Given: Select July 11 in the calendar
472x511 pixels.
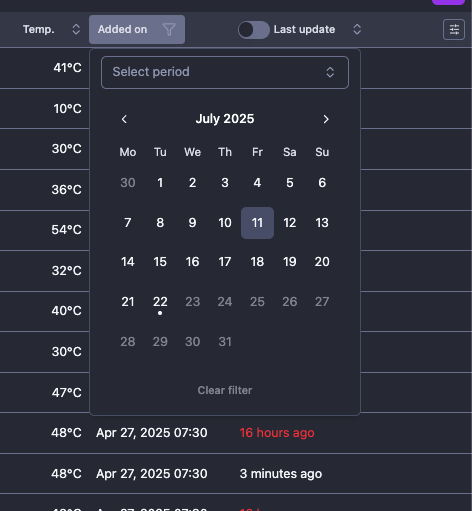Looking at the screenshot, I should pos(257,223).
